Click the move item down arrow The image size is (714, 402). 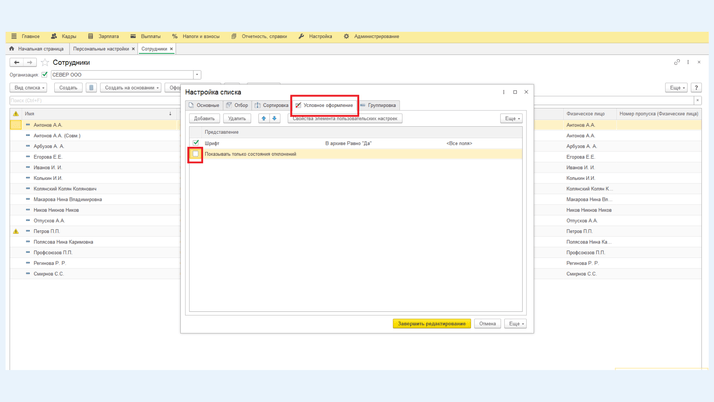coord(275,118)
